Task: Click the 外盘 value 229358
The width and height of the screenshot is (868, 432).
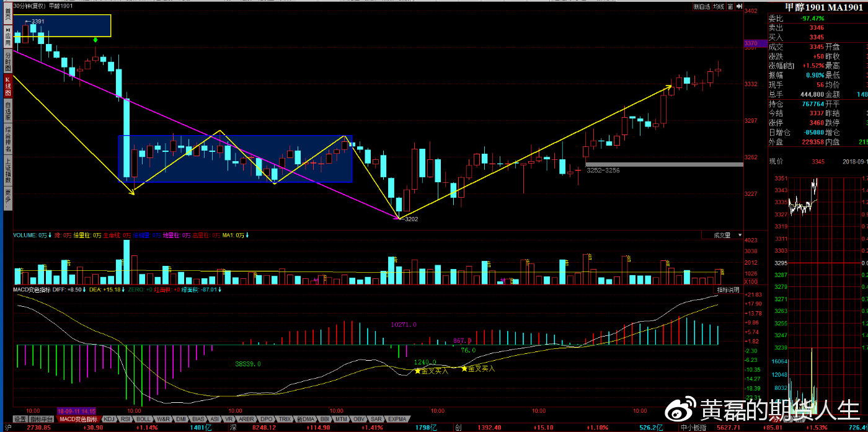Action: [813, 142]
